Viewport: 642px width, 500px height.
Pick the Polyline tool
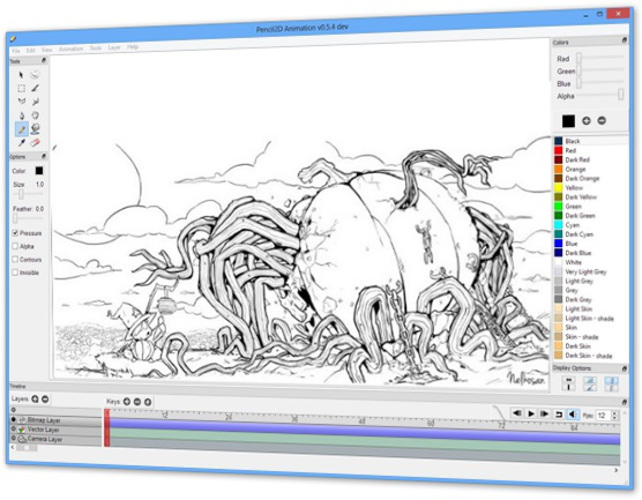coord(21,101)
